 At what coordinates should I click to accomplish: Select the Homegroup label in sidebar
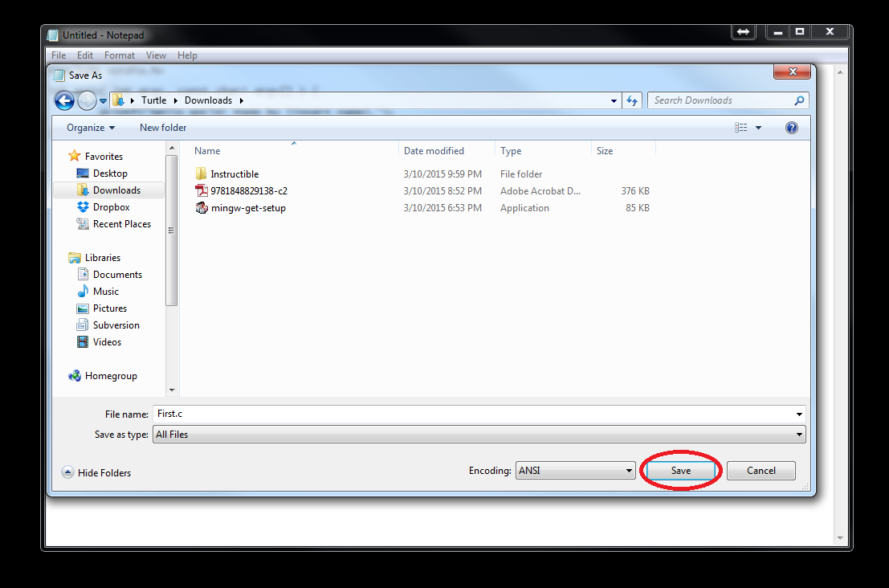[111, 376]
